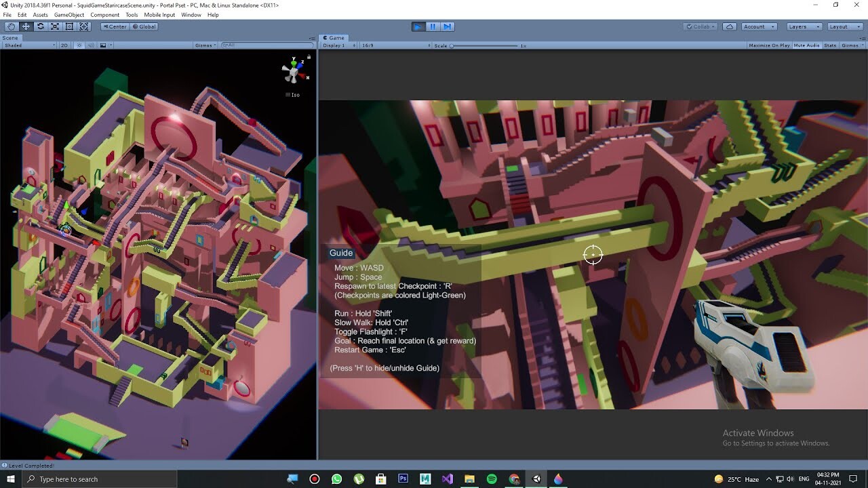Open Unity cloud services panel

(x=730, y=26)
